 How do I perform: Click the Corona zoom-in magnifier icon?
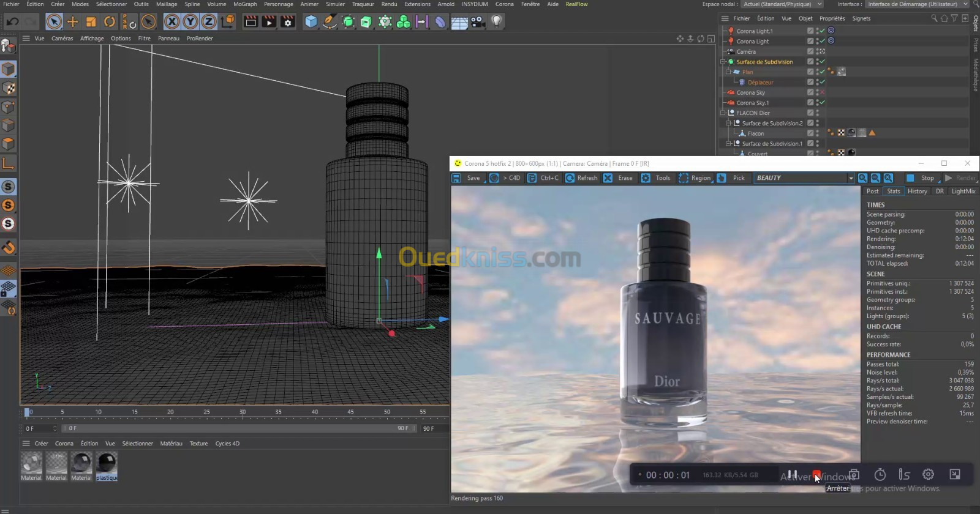(862, 178)
